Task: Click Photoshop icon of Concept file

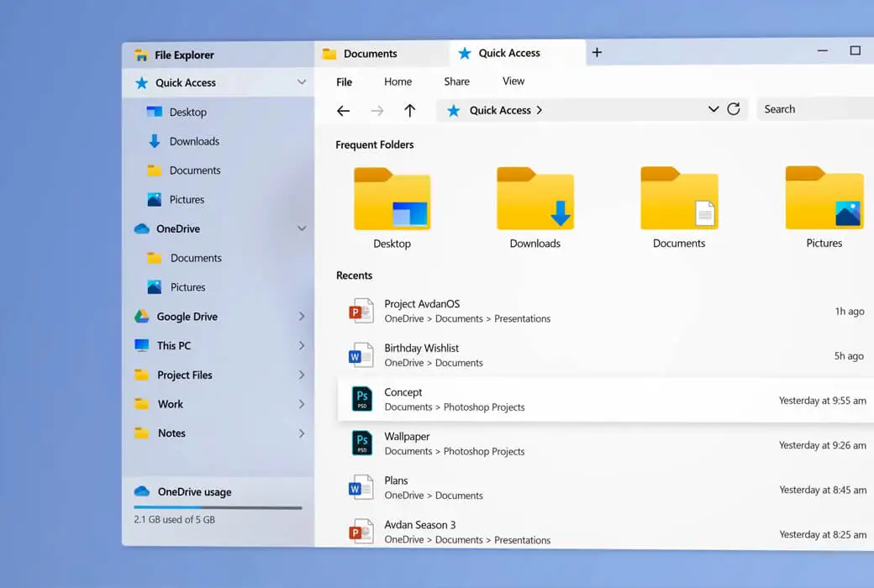Action: (361, 399)
